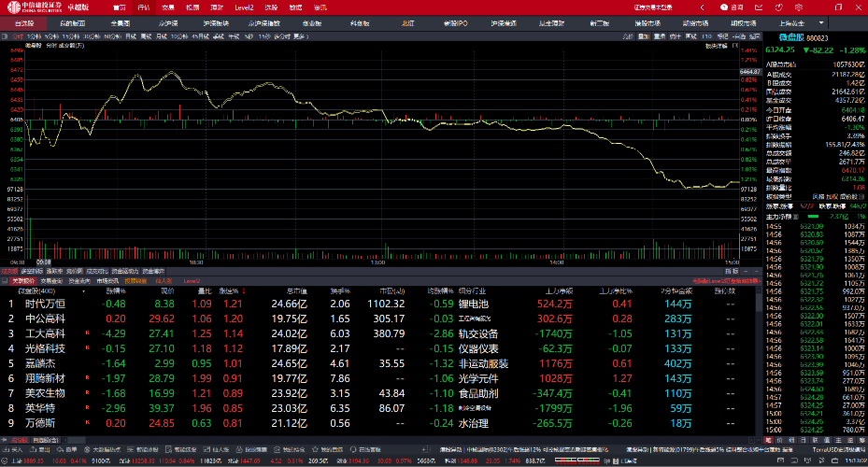Open the 交易 menu
Viewport: 868px width, 467px height.
(167, 7)
